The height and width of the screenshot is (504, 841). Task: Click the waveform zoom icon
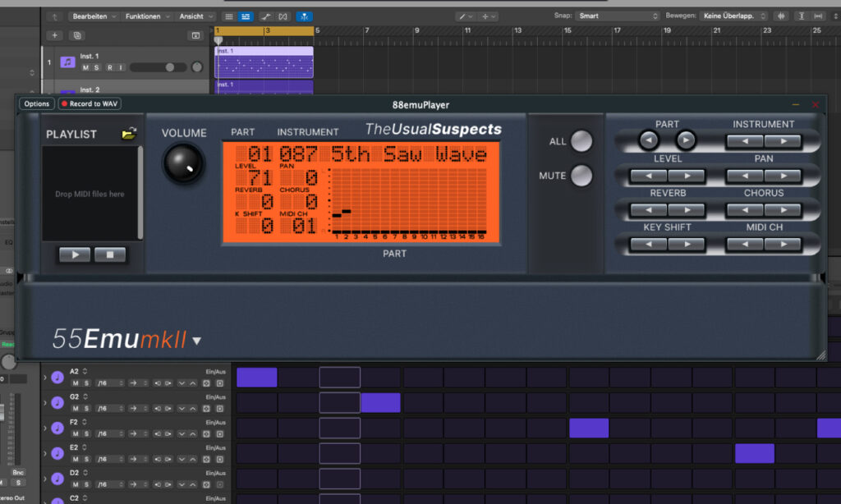[782, 16]
